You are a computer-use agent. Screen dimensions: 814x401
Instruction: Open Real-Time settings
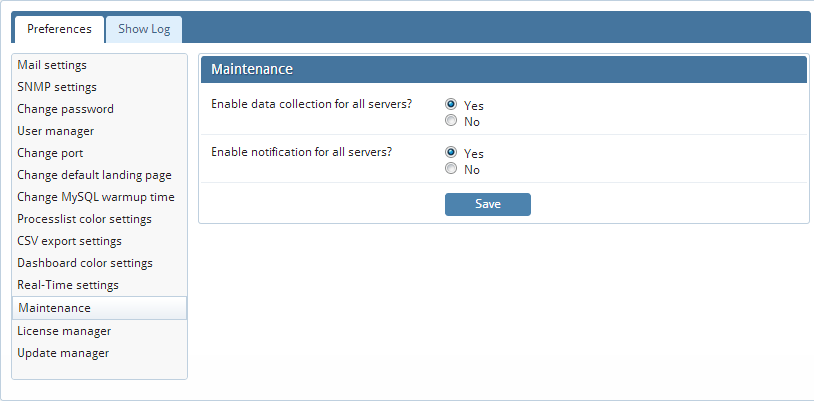point(68,285)
